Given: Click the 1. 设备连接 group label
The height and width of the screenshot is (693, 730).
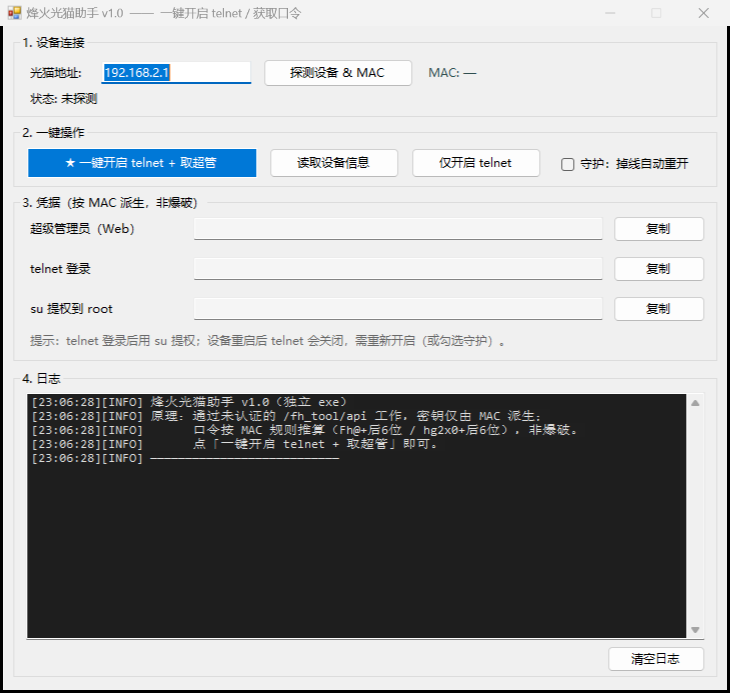Looking at the screenshot, I should point(54,43).
